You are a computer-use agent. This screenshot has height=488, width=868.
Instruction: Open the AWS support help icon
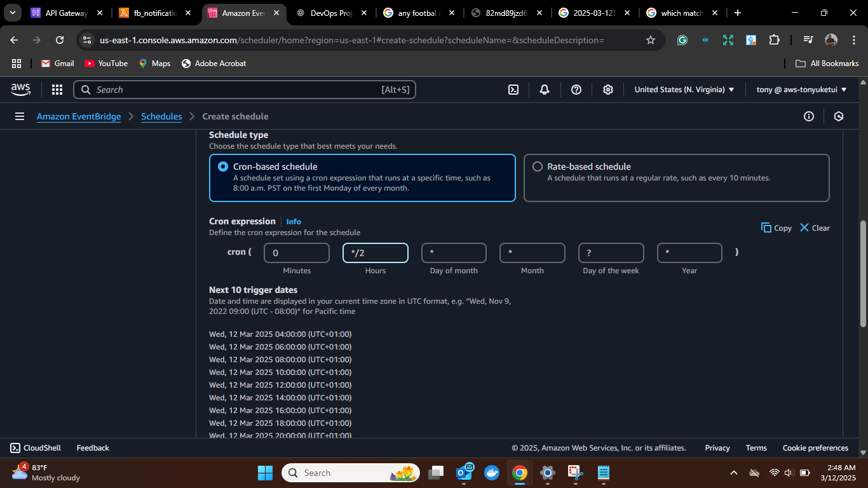tap(576, 90)
